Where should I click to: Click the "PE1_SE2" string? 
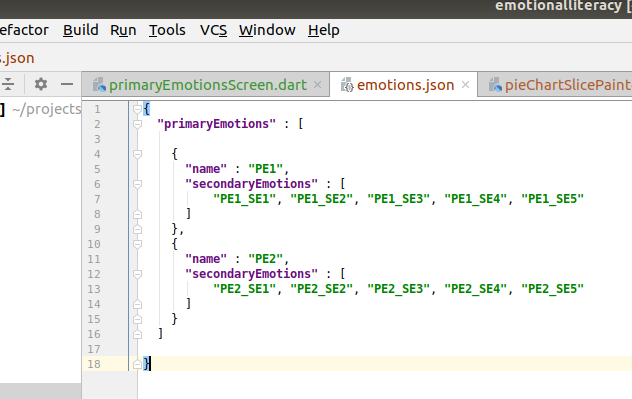click(322, 199)
